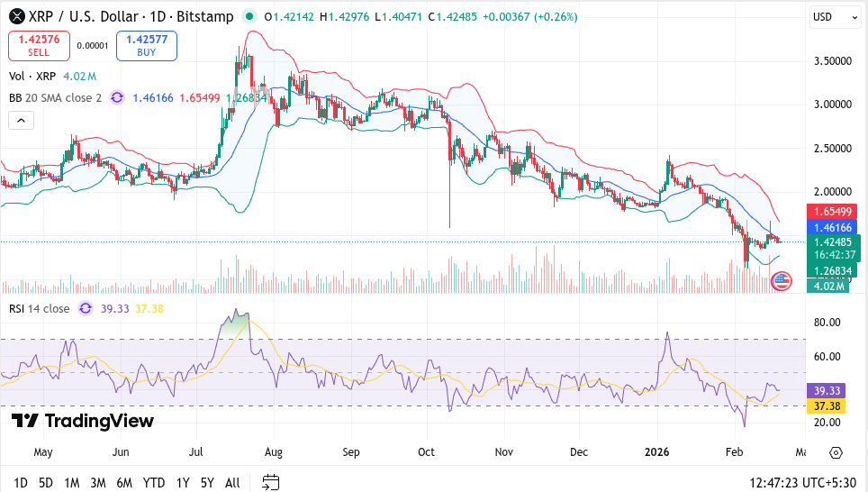
Task: Select the 1D time range
Action: pyautogui.click(x=20, y=482)
